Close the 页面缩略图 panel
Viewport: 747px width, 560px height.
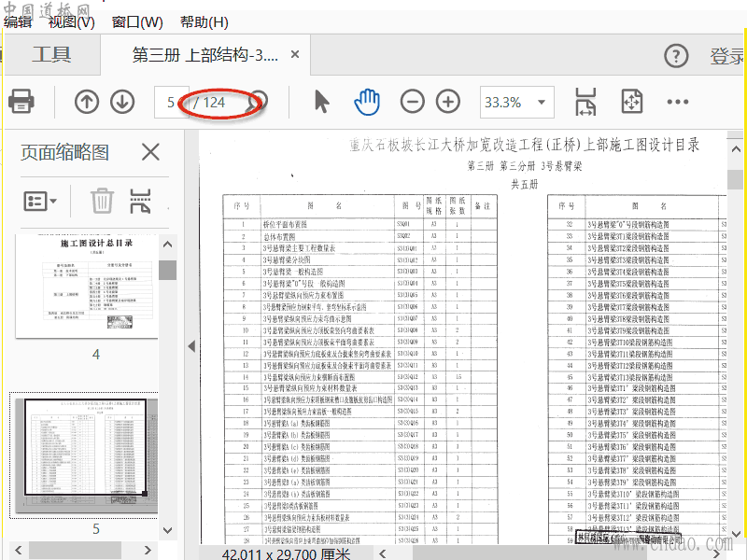point(150,152)
